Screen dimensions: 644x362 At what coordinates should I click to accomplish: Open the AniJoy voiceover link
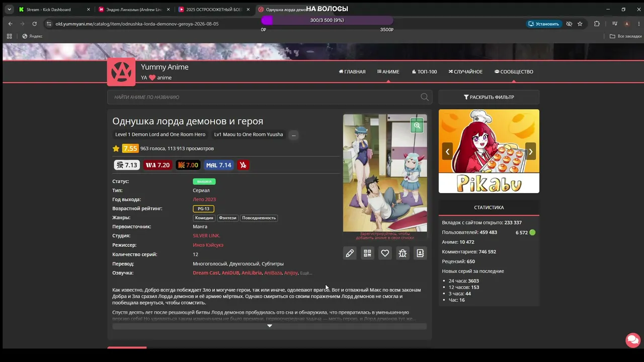(291, 273)
